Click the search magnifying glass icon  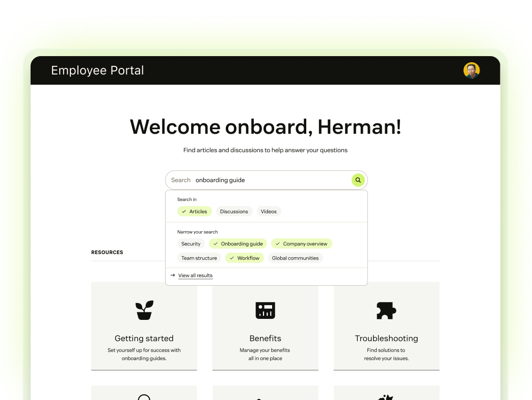[358, 180]
